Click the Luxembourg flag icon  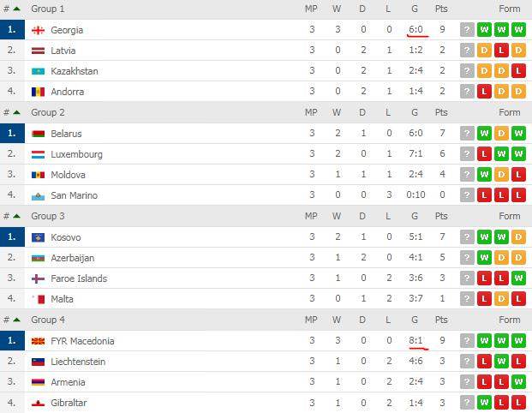coord(38,154)
